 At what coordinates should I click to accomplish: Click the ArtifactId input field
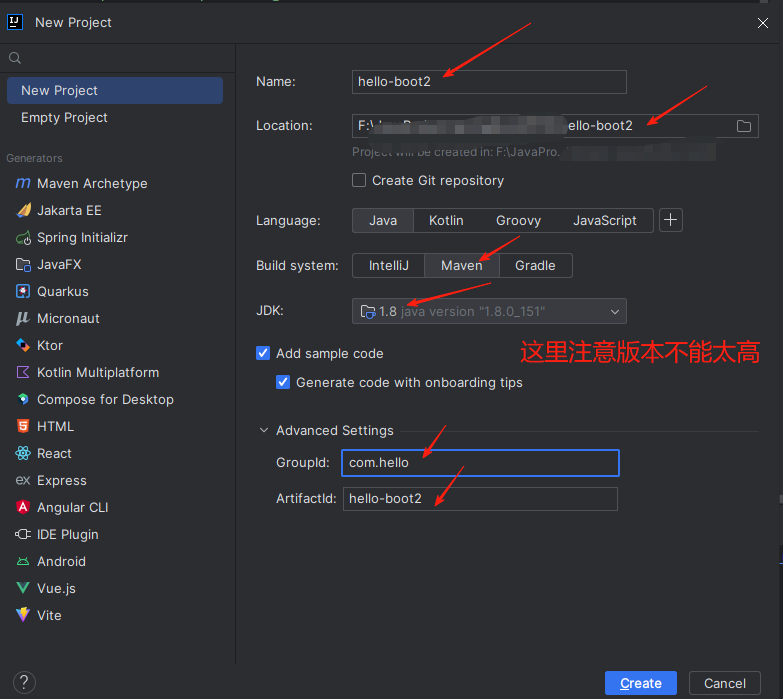point(480,499)
